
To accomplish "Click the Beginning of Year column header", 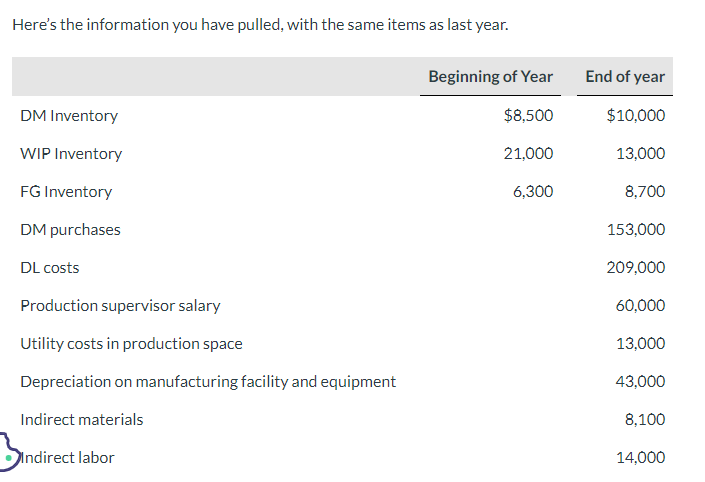I will coord(490,76).
